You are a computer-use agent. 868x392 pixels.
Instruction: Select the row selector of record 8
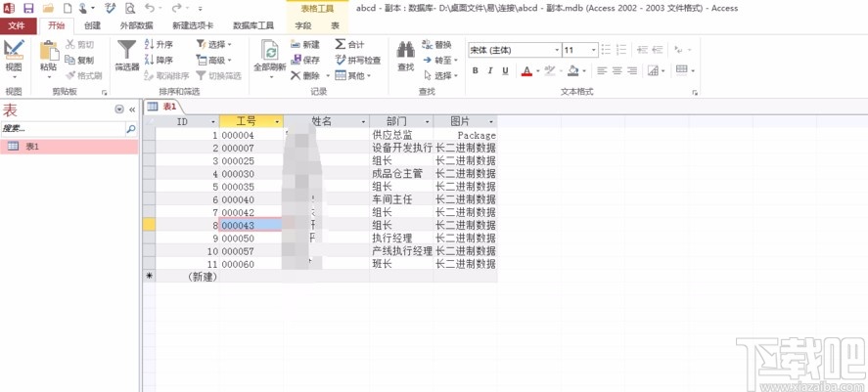coord(150,225)
